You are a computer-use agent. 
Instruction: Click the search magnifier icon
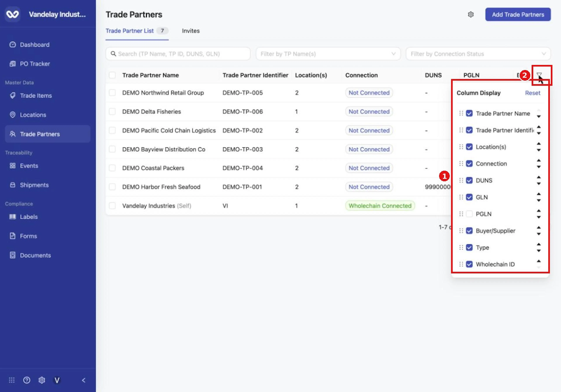(x=113, y=53)
